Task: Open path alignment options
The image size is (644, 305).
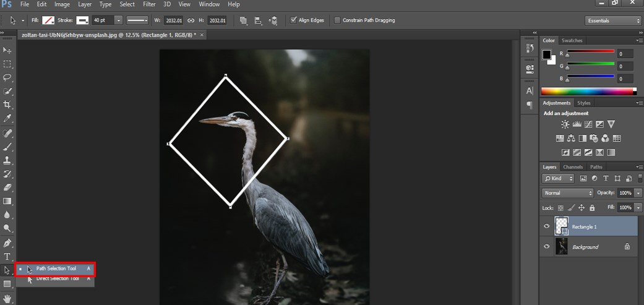Action: (259, 20)
